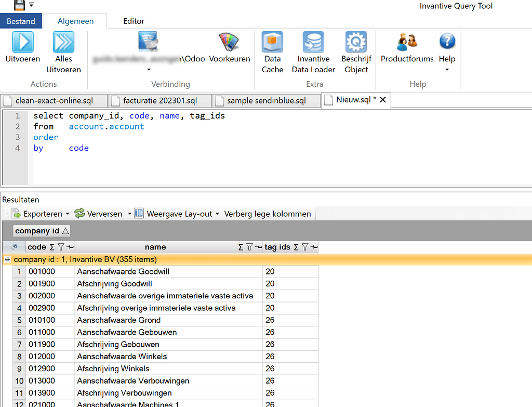Toggle sort order on company id header
Viewport: 532px width, 407px height.
click(x=41, y=230)
